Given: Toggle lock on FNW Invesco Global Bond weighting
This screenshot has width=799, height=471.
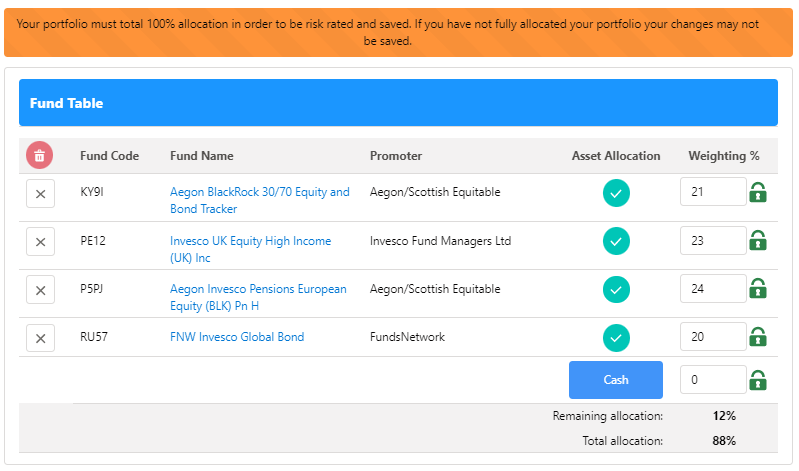Looking at the screenshot, I should click(x=758, y=336).
